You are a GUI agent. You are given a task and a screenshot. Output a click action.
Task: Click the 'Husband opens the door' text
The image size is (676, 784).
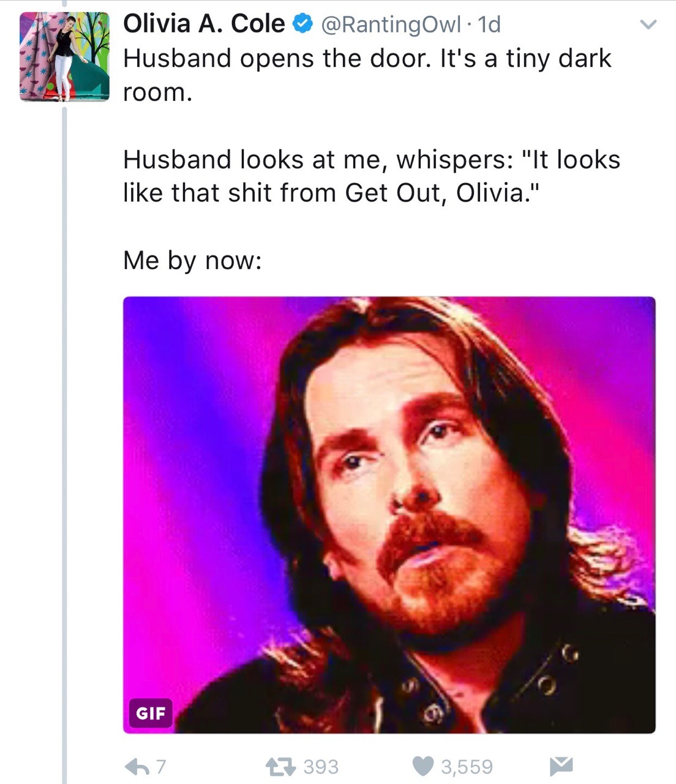click(x=367, y=75)
